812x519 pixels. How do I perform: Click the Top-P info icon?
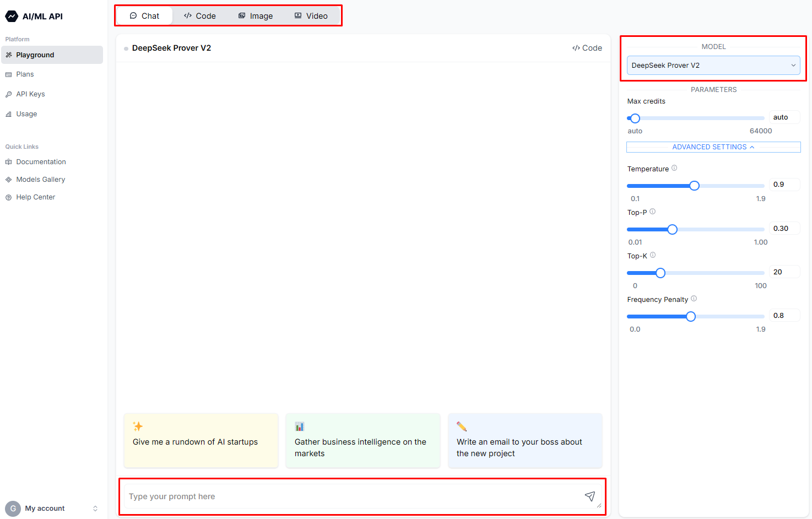(x=653, y=212)
